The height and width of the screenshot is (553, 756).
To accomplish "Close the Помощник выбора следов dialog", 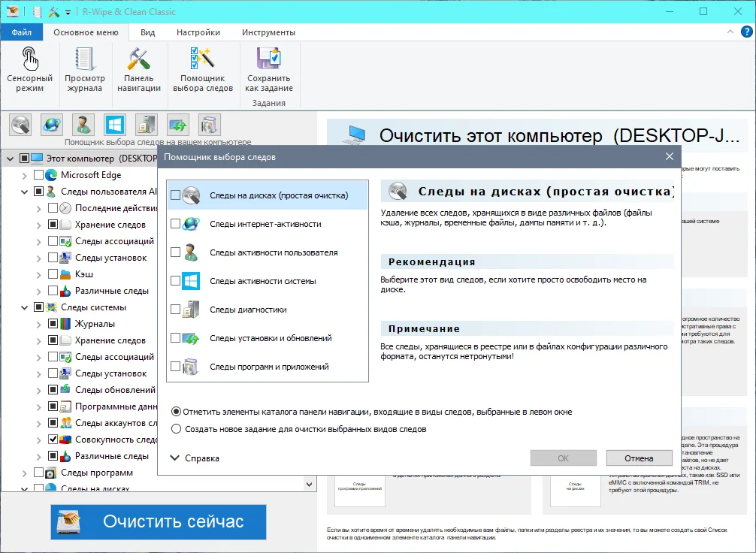I will click(670, 156).
